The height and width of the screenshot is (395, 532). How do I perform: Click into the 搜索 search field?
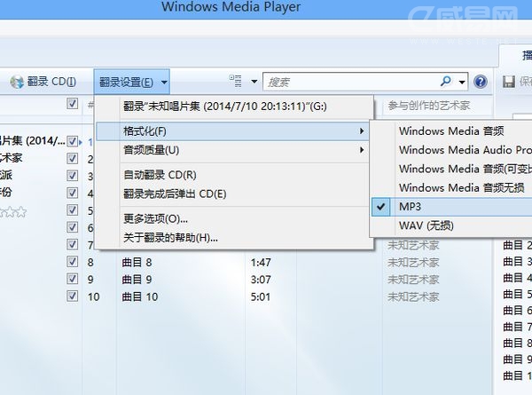pyautogui.click(x=355, y=82)
